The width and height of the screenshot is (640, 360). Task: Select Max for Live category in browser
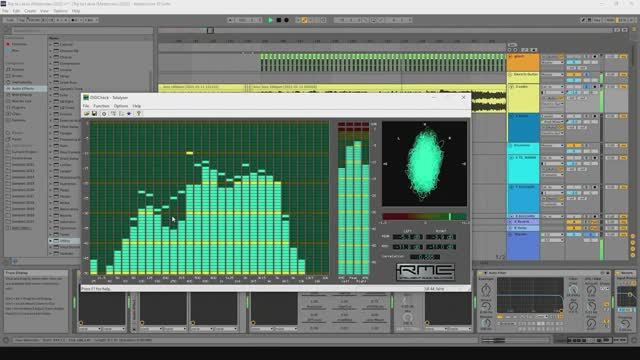pos(21,101)
